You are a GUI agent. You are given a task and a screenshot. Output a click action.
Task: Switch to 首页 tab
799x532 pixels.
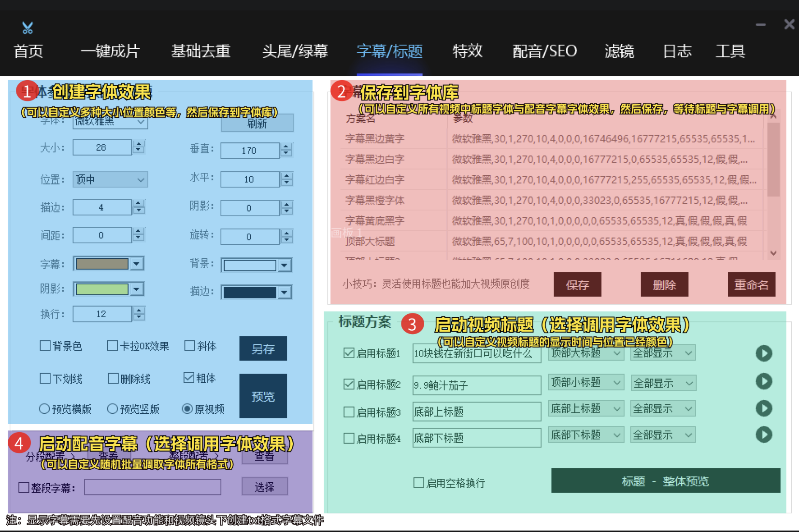coord(29,51)
